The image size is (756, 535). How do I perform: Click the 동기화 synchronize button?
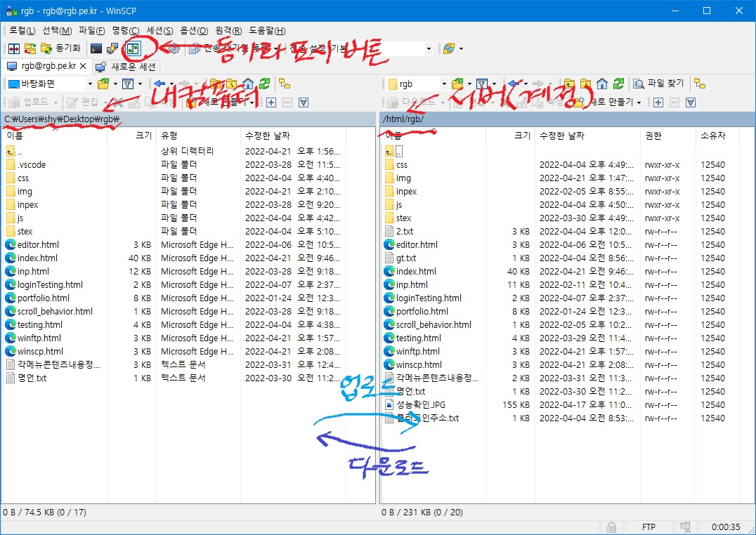coord(63,48)
